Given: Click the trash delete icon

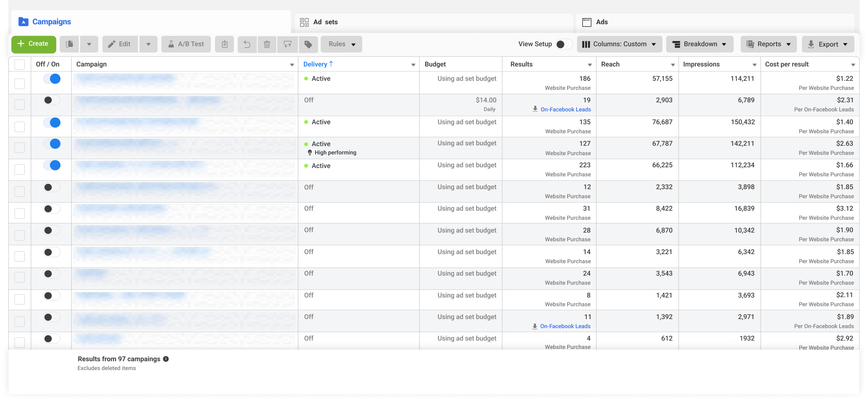Looking at the screenshot, I should [x=267, y=44].
